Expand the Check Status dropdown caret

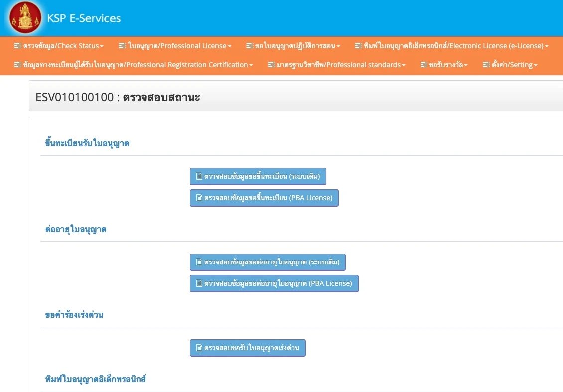(x=102, y=46)
